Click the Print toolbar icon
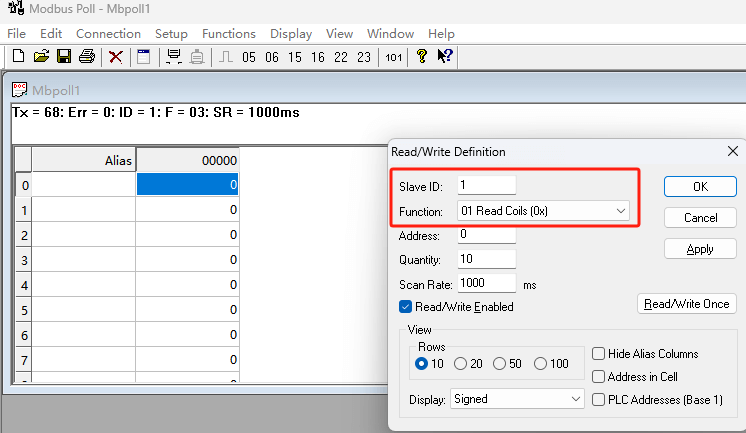Viewport: 746px width, 433px height. [x=87, y=57]
